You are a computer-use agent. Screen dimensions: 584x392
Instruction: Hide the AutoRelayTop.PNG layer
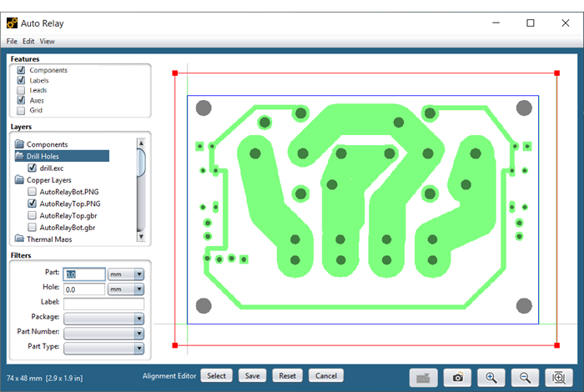pyautogui.click(x=33, y=204)
